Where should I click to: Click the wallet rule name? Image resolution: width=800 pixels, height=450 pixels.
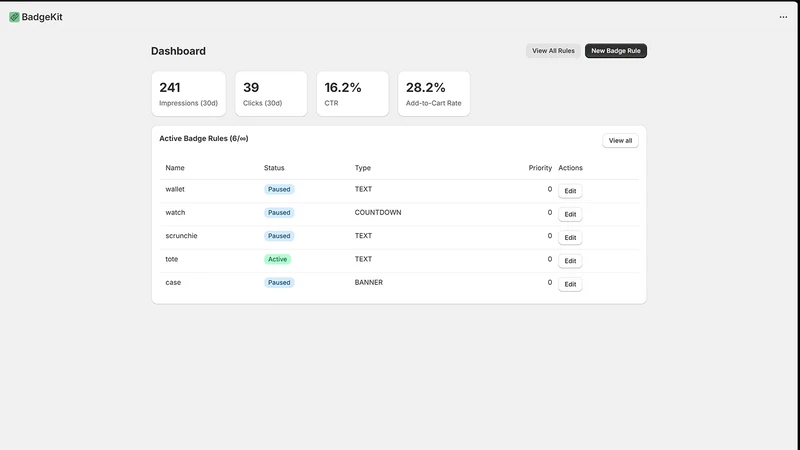pyautogui.click(x=175, y=189)
